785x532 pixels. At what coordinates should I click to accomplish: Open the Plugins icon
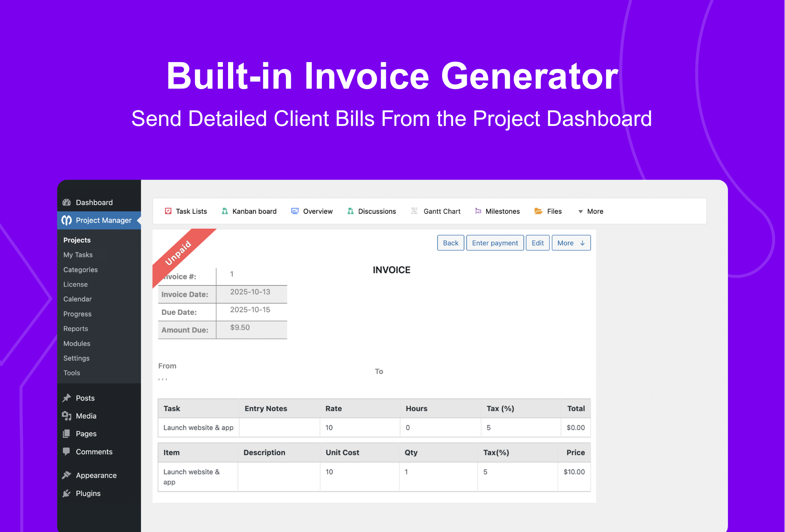coord(67,493)
